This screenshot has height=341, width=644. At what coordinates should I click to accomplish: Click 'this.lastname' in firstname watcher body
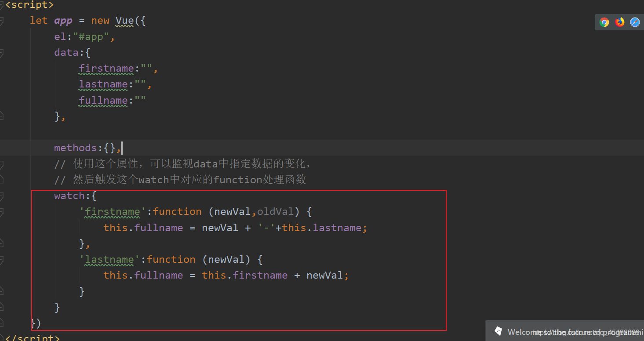pyautogui.click(x=322, y=228)
